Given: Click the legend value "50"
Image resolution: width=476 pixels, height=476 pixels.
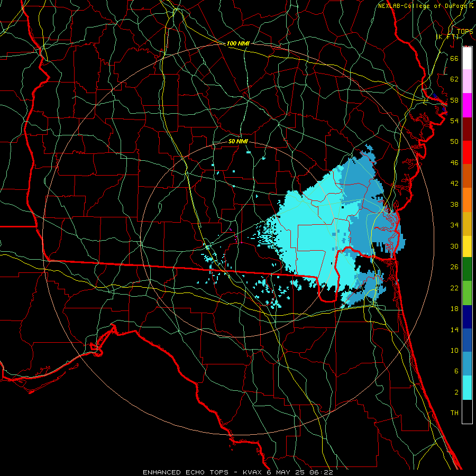Looking at the screenshot, I should (x=454, y=141).
